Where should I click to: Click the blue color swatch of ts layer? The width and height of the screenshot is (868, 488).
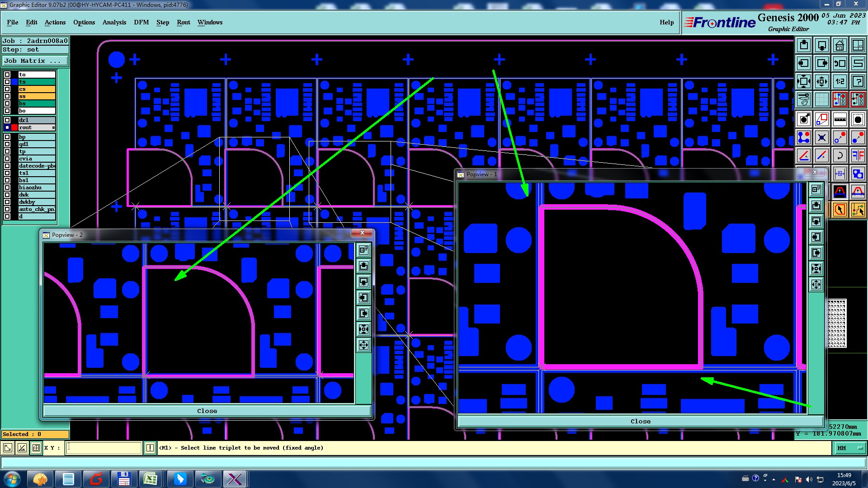click(x=14, y=82)
